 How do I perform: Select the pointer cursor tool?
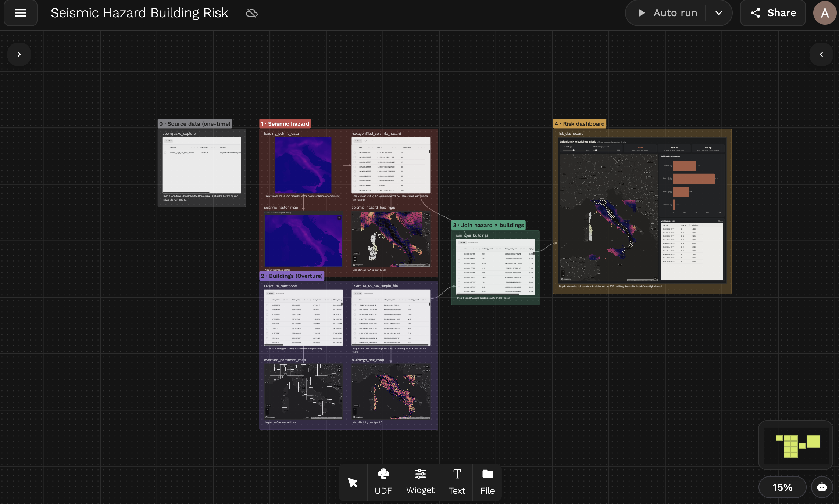tap(353, 483)
